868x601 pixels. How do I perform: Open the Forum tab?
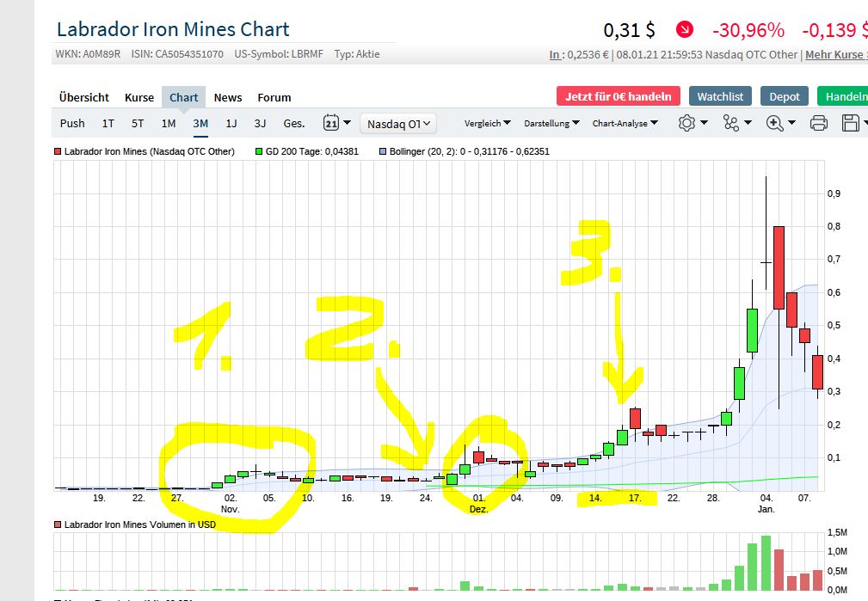pyautogui.click(x=274, y=97)
